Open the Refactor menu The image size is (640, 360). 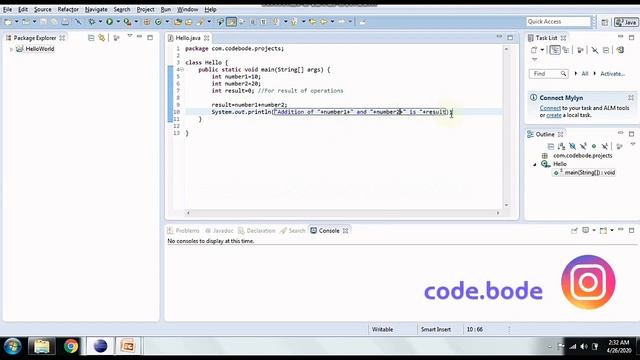coord(68,9)
